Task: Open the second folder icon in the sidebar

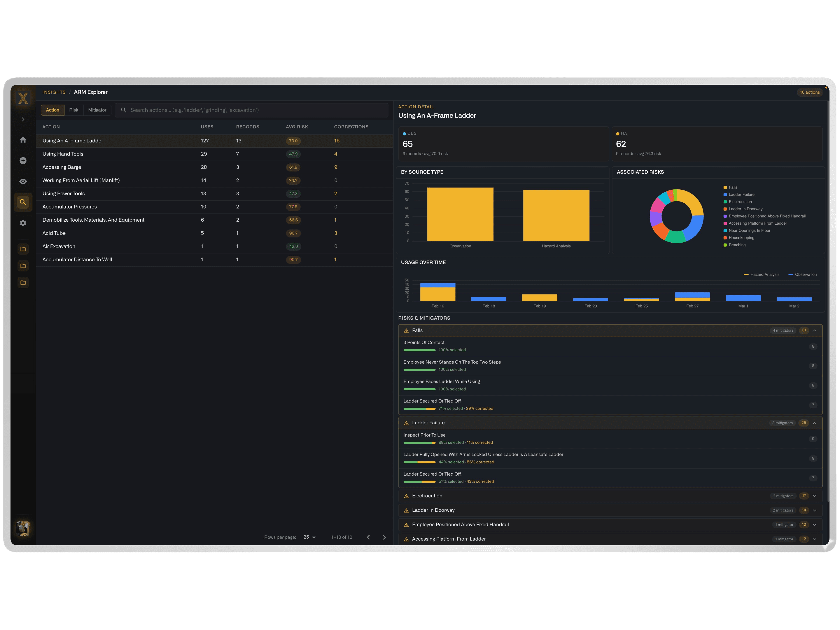Action: click(x=23, y=266)
